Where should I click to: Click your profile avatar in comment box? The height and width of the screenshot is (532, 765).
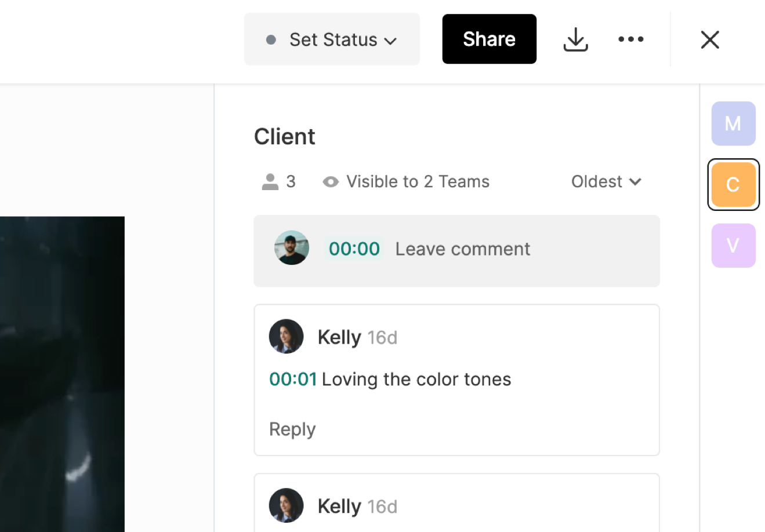click(x=292, y=248)
